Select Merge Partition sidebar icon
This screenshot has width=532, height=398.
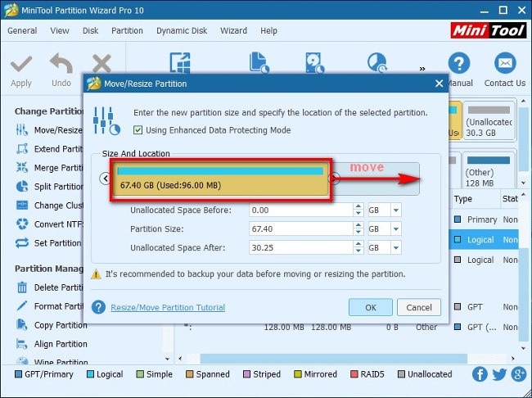click(x=22, y=167)
